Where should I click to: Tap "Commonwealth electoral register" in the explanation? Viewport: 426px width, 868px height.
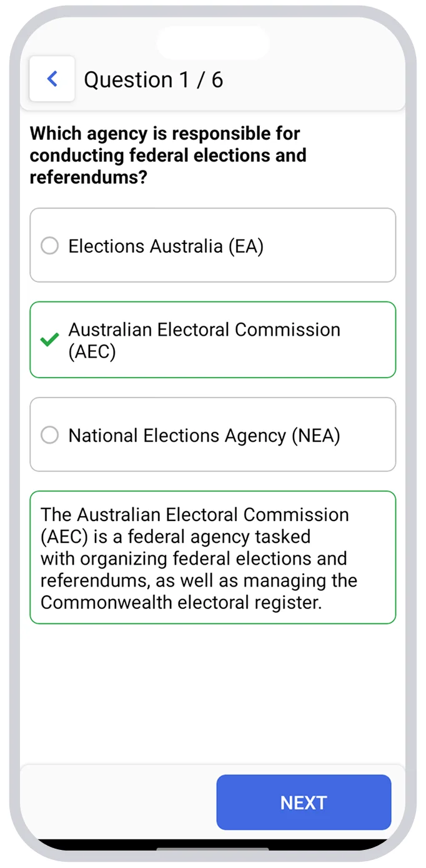181,602
